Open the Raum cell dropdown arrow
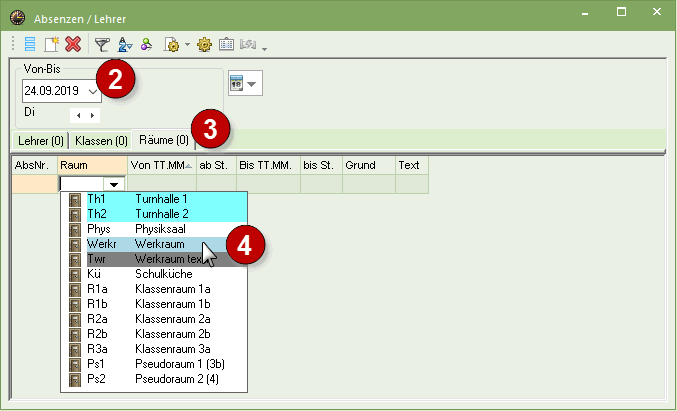Image resolution: width=677 pixels, height=411 pixels. (115, 185)
